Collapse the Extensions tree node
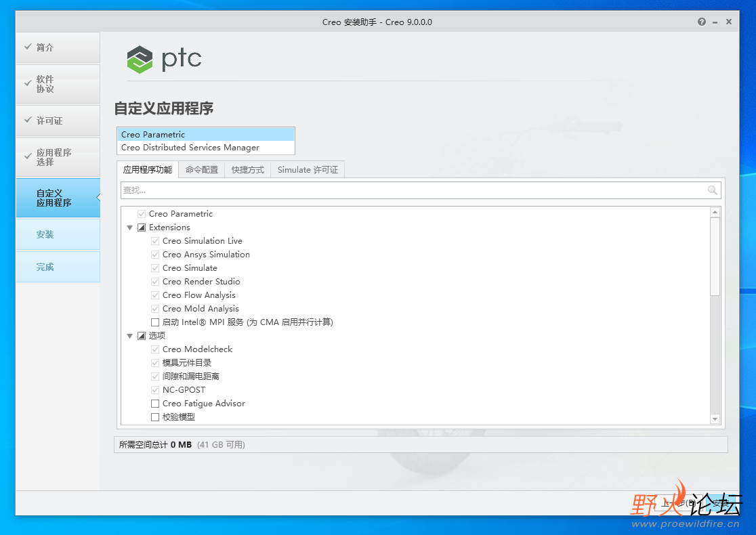Viewport: 756px width, 535px height. tap(129, 228)
